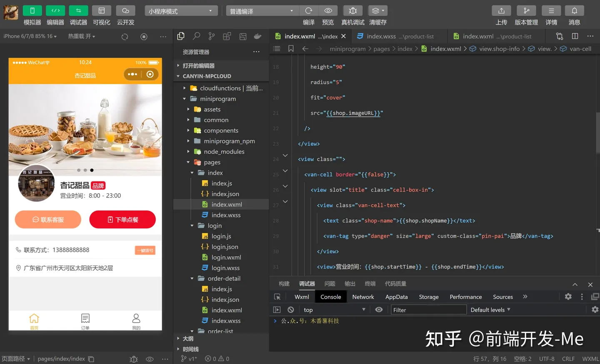The image size is (600, 364).
Task: Click the 我的 tab in simulator
Action: click(x=136, y=322)
